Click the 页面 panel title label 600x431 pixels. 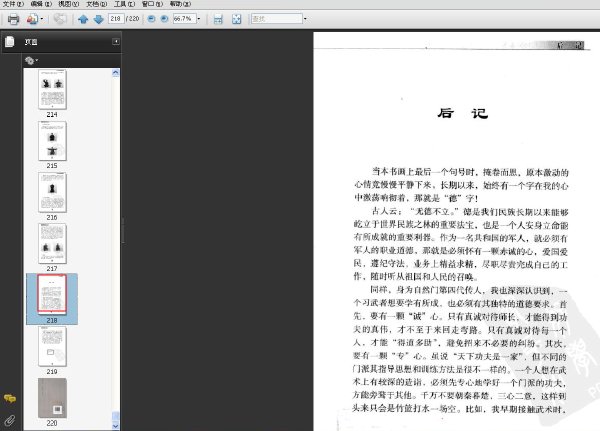(31, 42)
